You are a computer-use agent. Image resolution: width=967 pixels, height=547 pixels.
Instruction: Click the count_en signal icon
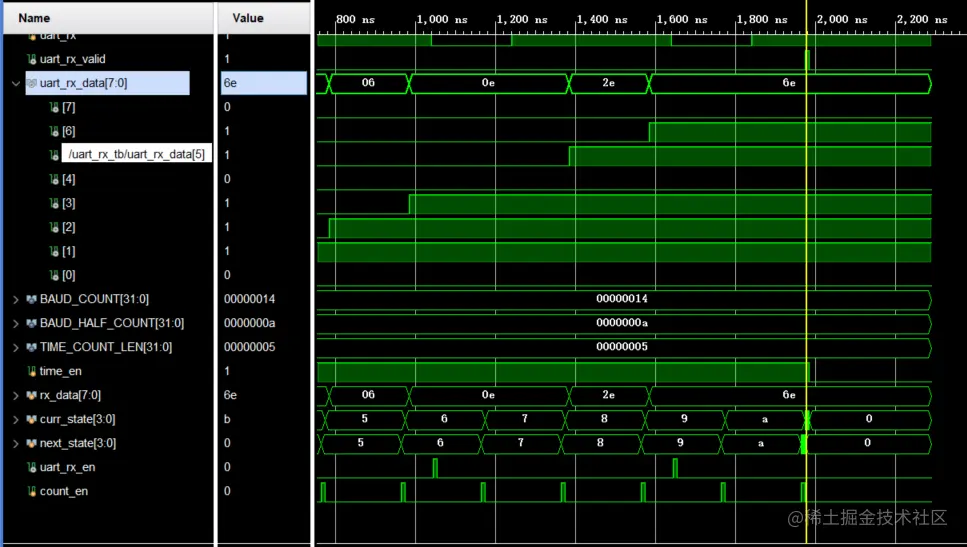[x=31, y=491]
